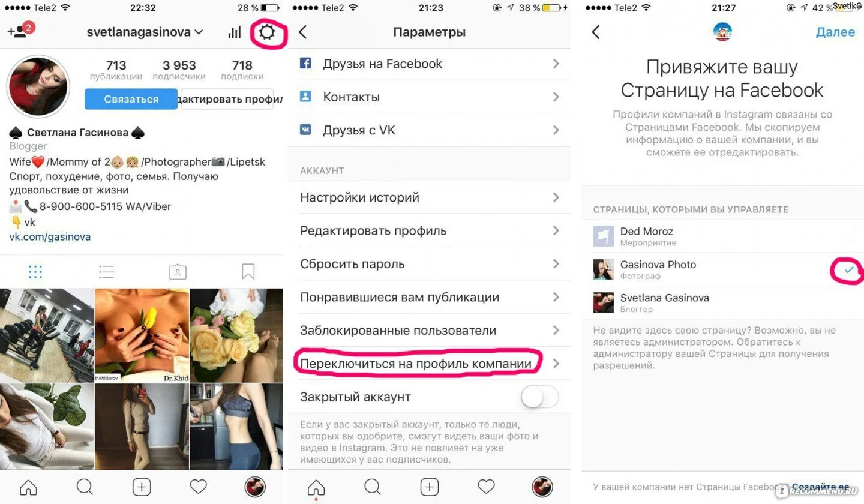Select Gasinova Photo page checkmark

point(848,271)
